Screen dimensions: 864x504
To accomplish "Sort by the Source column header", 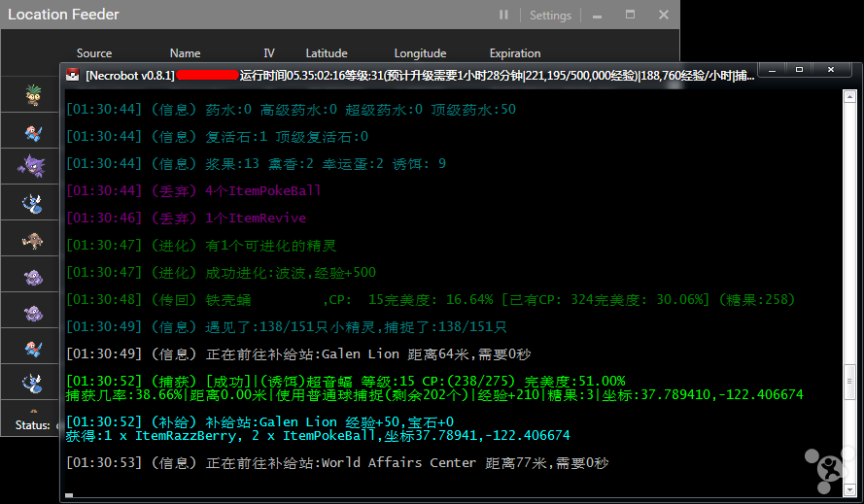I will tap(94, 53).
